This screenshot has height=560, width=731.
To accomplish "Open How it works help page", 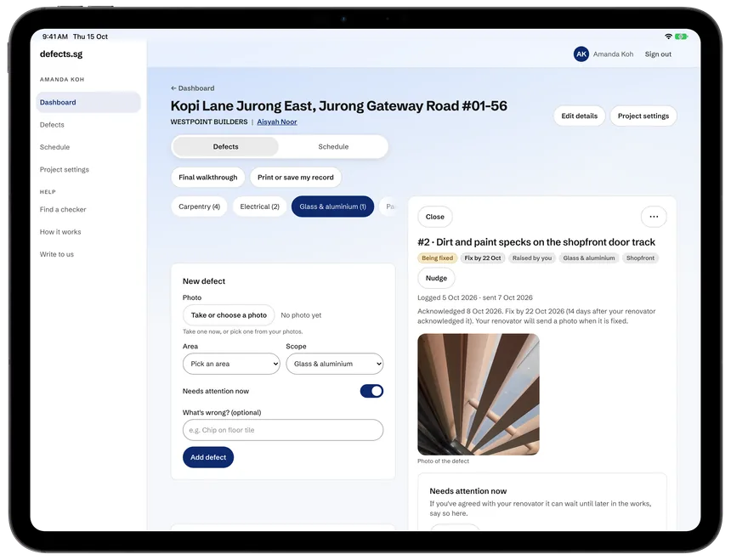I will pos(60,232).
